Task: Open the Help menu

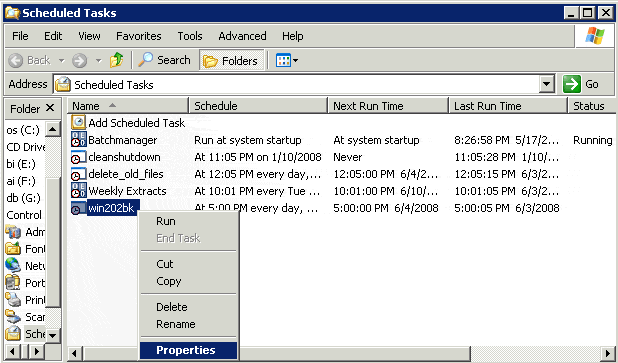Action: click(292, 36)
